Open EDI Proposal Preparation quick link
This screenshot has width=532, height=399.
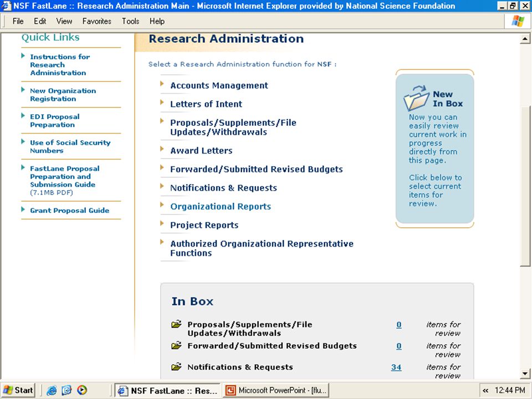(x=55, y=121)
